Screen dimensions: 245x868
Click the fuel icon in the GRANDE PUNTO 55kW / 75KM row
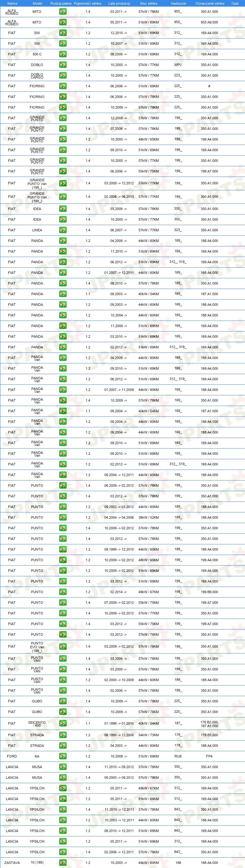coord(63,171)
